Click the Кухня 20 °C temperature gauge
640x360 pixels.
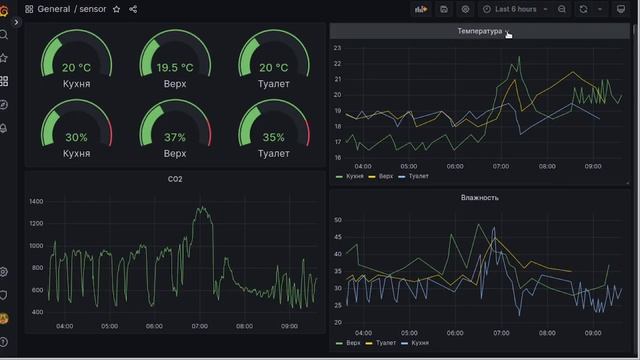[x=76, y=59]
